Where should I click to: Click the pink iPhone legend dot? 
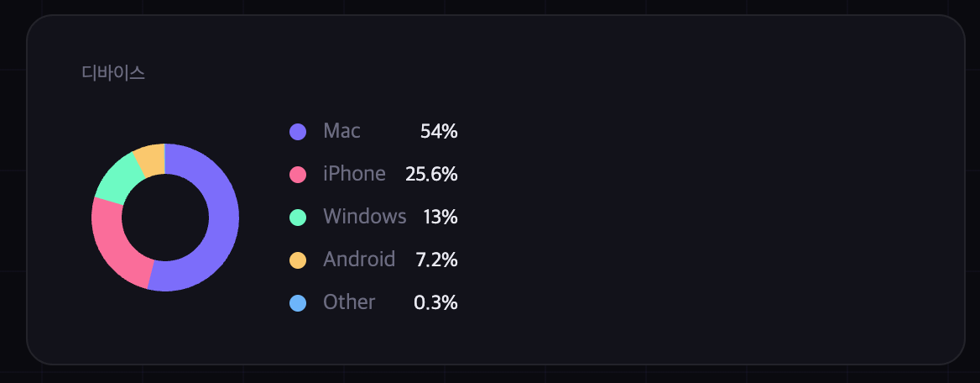pyautogui.click(x=298, y=175)
